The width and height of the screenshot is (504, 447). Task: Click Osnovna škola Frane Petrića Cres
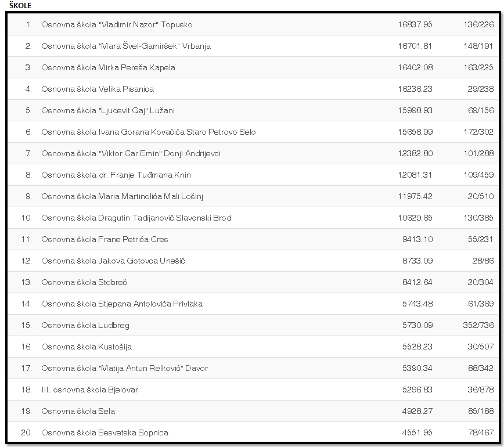(x=105, y=239)
